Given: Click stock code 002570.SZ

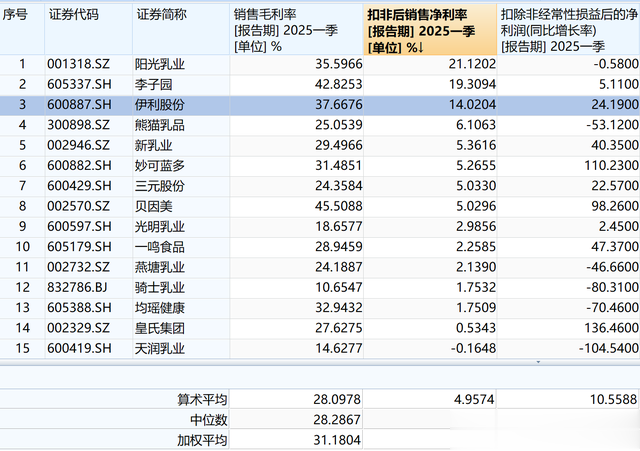Looking at the screenshot, I should 78,206.
